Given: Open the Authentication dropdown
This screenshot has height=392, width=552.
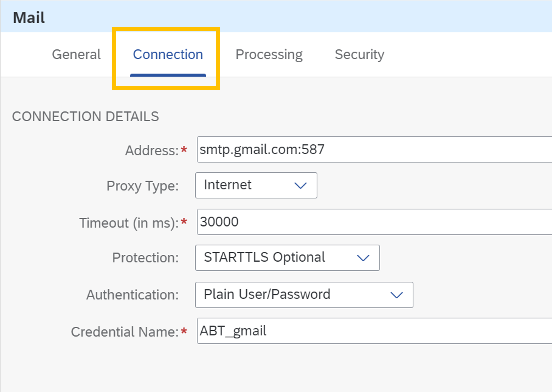Looking at the screenshot, I should point(304,295).
